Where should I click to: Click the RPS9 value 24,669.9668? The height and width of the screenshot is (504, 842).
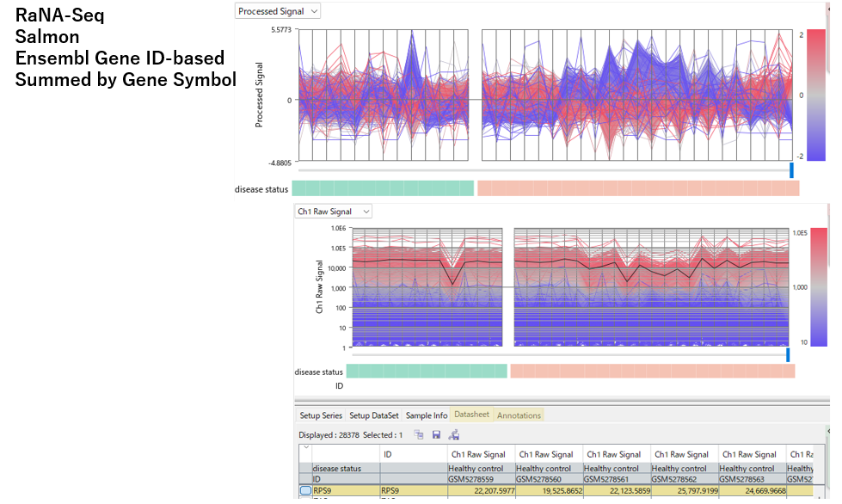pyautogui.click(x=752, y=490)
